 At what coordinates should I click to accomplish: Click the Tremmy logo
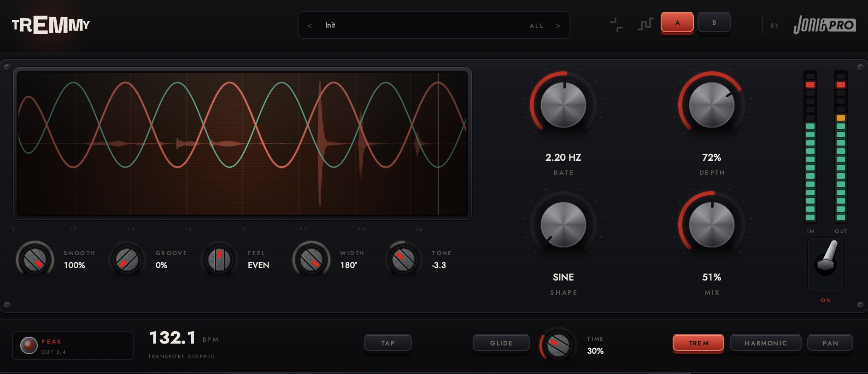[51, 25]
